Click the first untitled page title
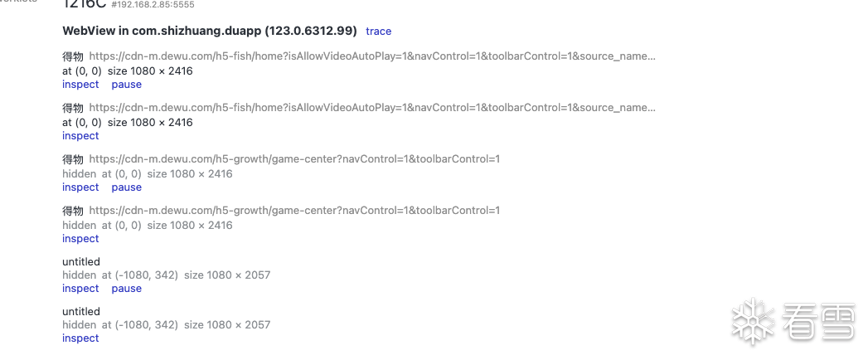Image resolution: width=868 pixels, height=360 pixels. pos(81,262)
